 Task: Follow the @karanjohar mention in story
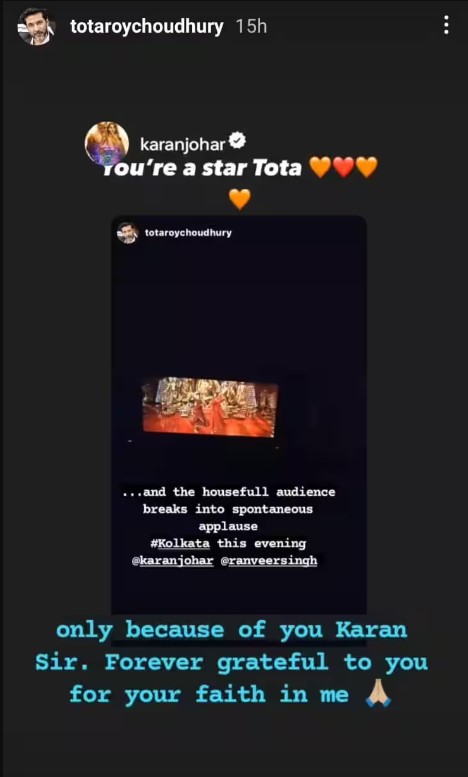point(173,561)
